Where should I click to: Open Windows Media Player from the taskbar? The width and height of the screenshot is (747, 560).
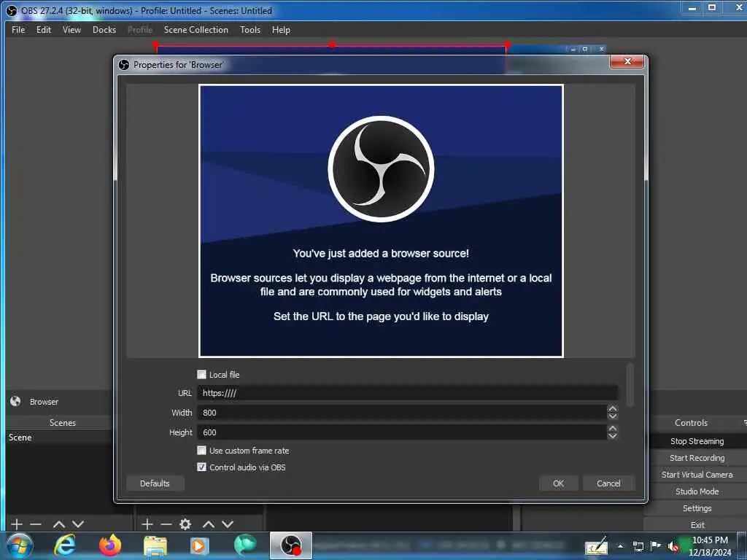pos(199,545)
